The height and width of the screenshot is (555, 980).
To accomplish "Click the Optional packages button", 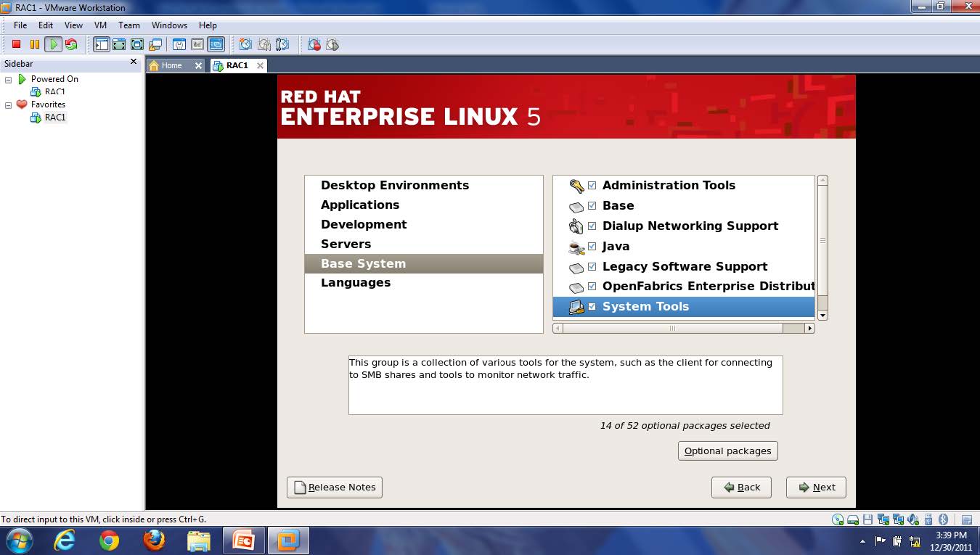I will coord(728,451).
